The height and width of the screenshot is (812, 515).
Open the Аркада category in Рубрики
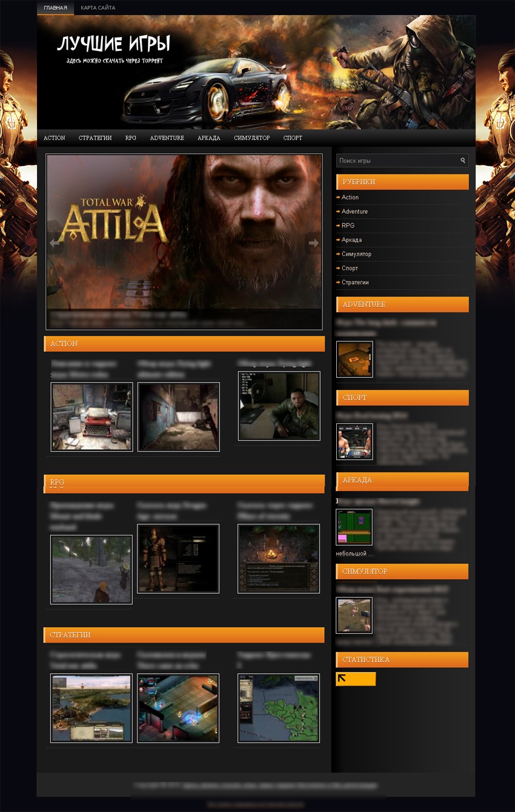coord(351,240)
